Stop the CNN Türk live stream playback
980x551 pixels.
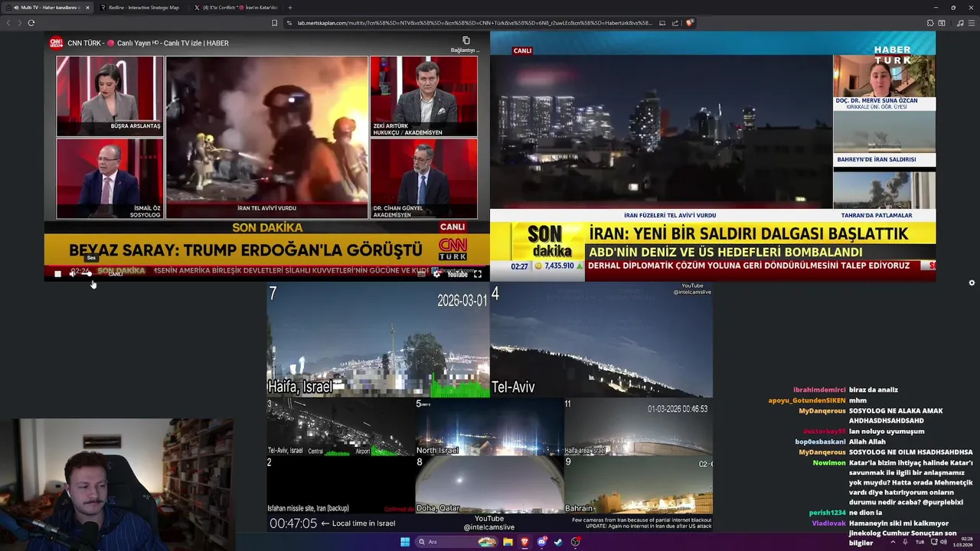click(57, 274)
